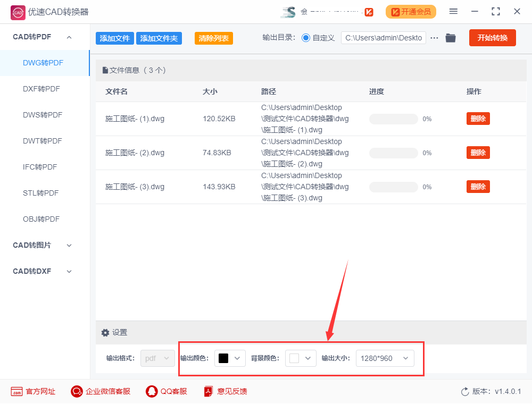
Task: Click the 企业微信客服 link text
Action: pos(108,391)
